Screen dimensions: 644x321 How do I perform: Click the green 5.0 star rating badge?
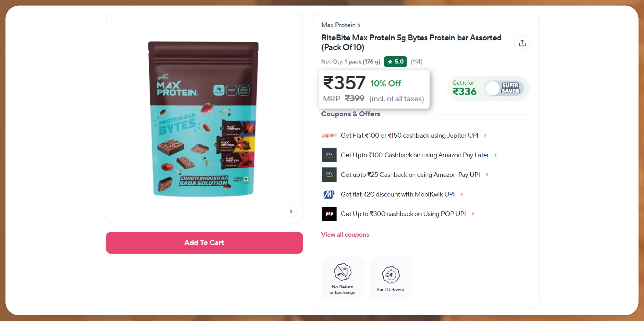[395, 62]
